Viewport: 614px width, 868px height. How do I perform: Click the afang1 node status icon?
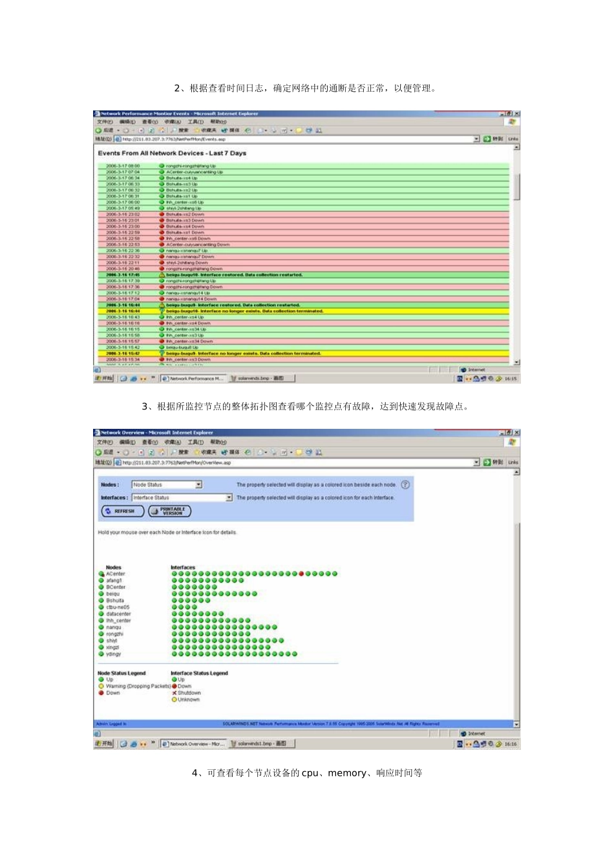tap(101, 581)
